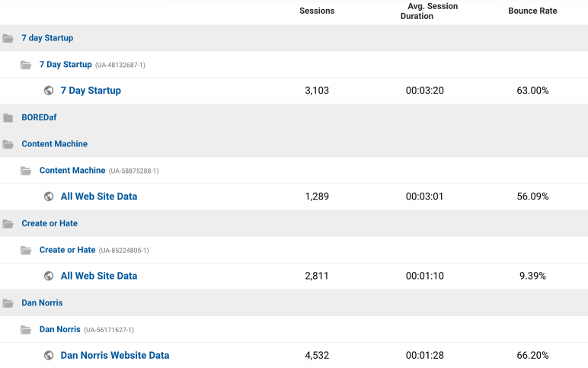Click the 7 Day Startup property folder icon
588x368 pixels.
tap(26, 65)
